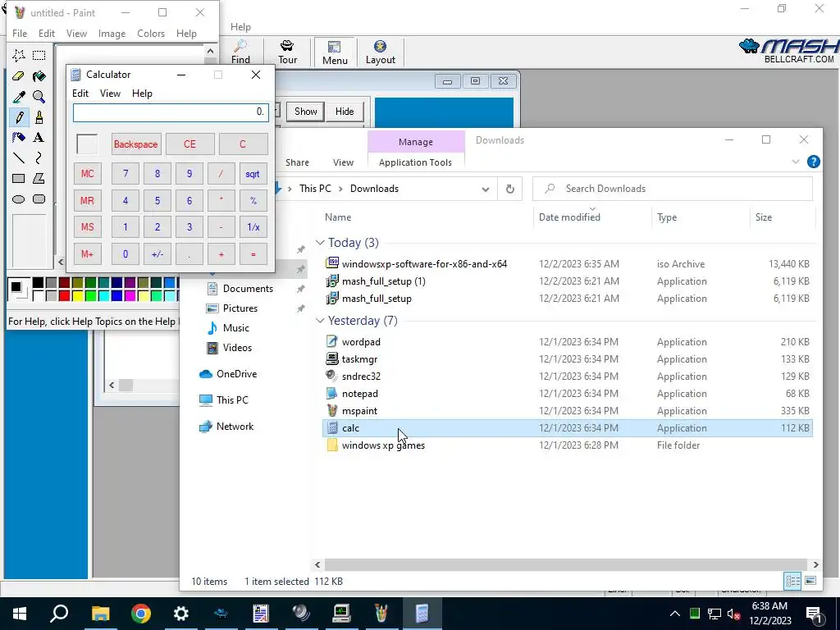Click the equals button in Calculator

pyautogui.click(x=253, y=254)
